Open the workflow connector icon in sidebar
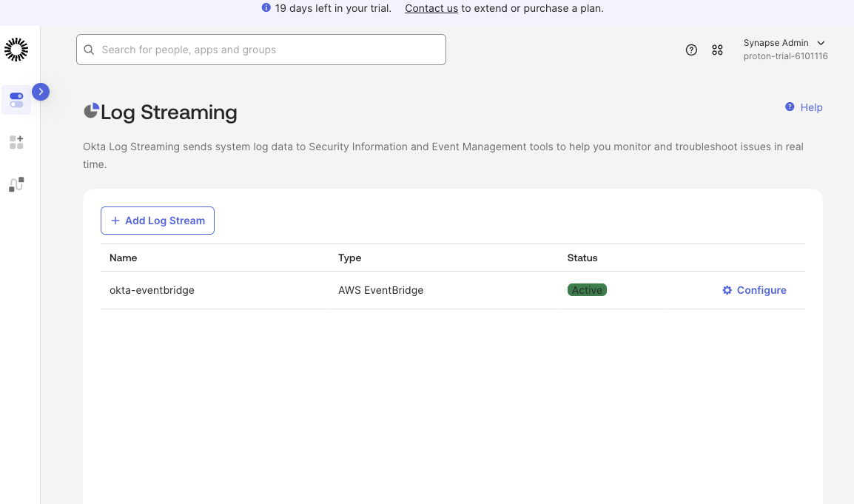Screen dimensions: 854x504 pyautogui.click(x=16, y=185)
